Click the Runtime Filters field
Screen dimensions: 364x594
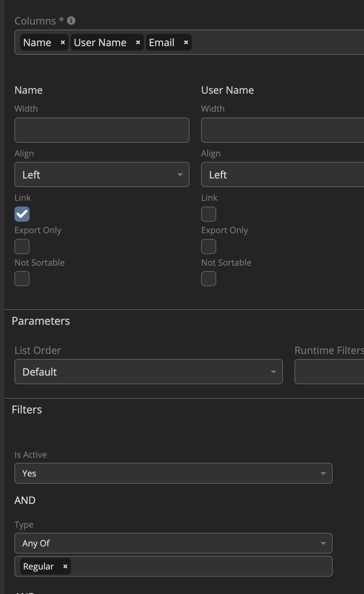(329, 372)
